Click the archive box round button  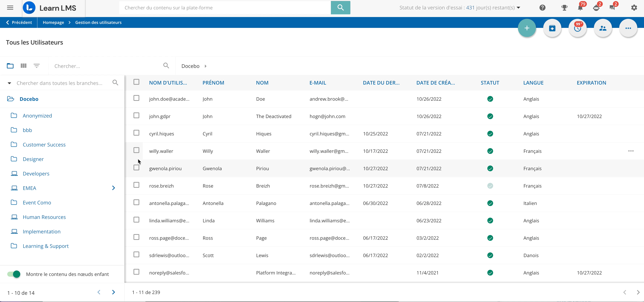552,28
